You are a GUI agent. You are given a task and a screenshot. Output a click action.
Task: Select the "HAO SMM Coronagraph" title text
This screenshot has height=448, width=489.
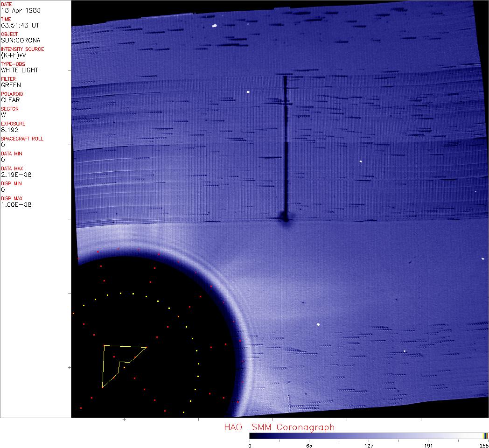click(279, 427)
